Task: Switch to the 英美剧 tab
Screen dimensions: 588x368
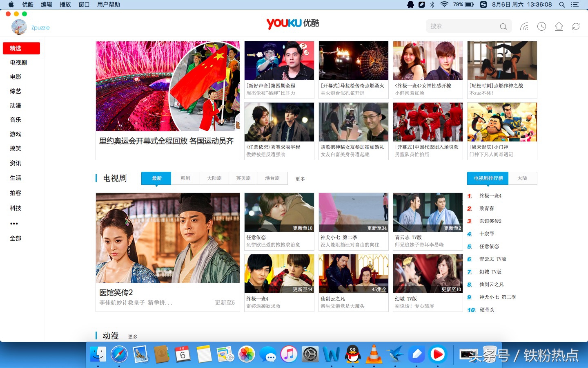Action: [243, 178]
